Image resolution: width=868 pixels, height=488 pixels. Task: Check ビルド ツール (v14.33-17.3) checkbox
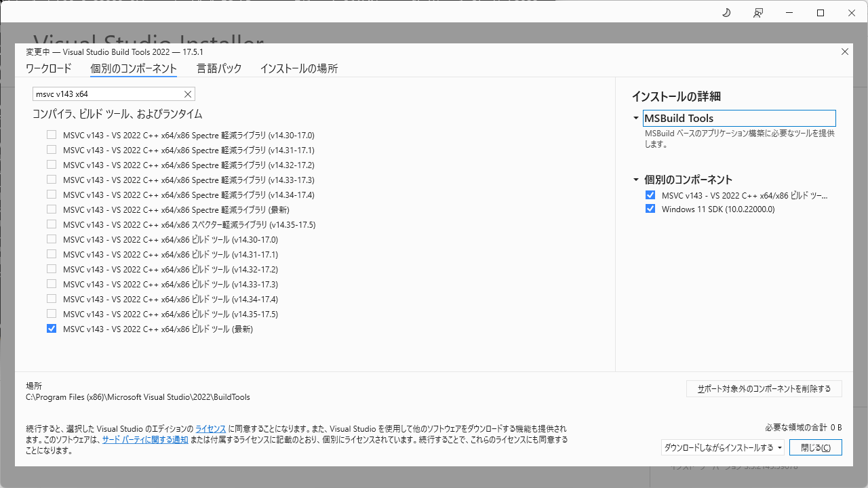point(52,284)
